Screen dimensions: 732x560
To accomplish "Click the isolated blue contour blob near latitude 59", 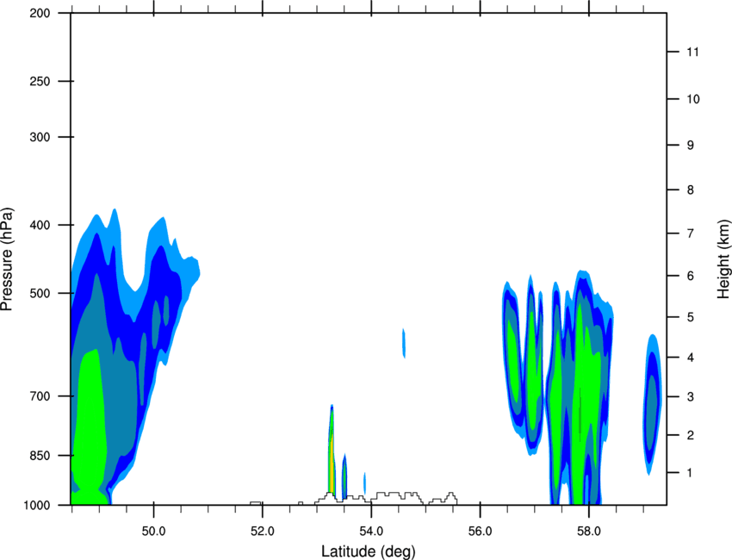I will 652,404.
